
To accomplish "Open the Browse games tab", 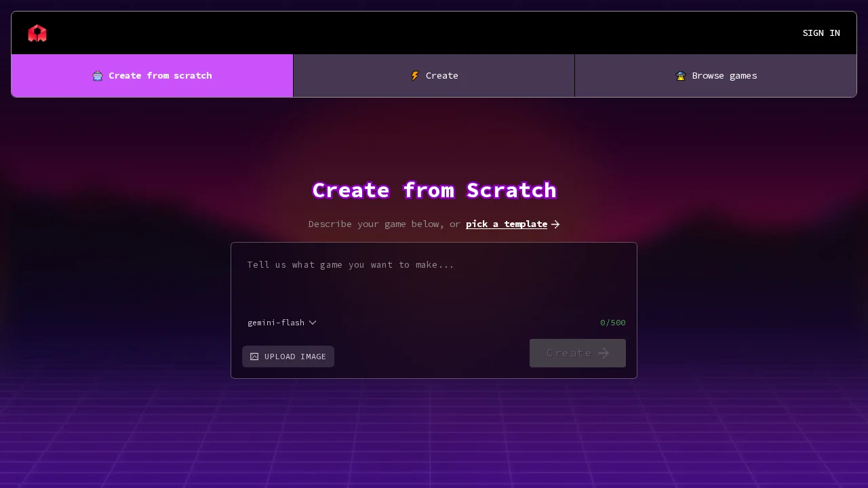I will click(x=716, y=76).
